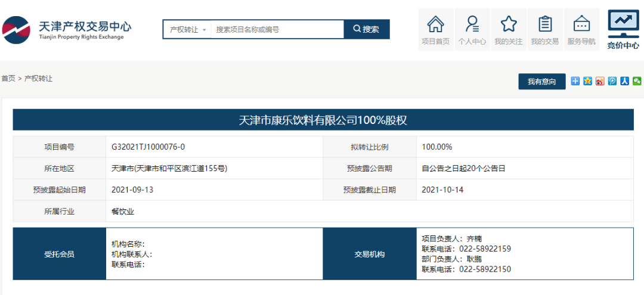This screenshot has width=644, height=295.
Task: Click the 项目编号 label cell
Action: (60, 147)
